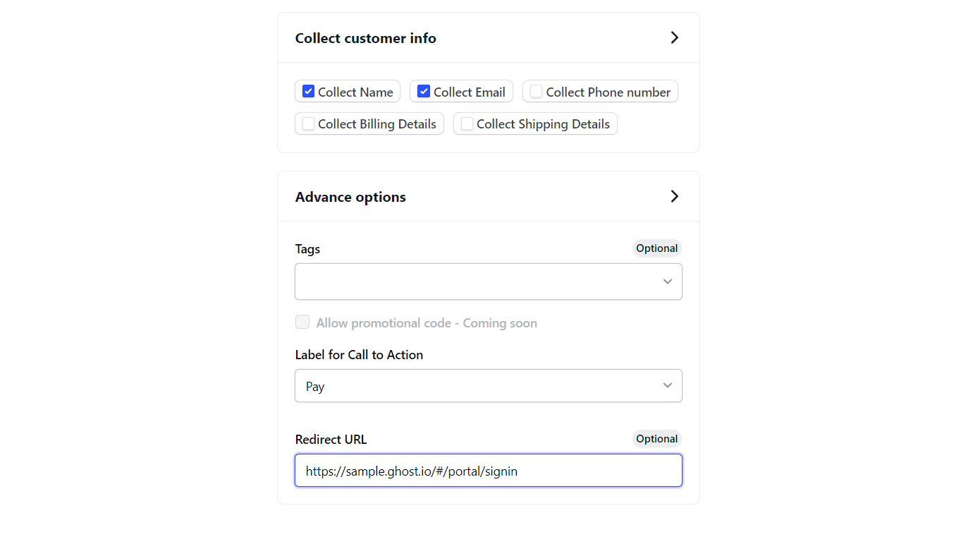The width and height of the screenshot is (980, 537).
Task: Click the Advance options heading
Action: (x=350, y=197)
